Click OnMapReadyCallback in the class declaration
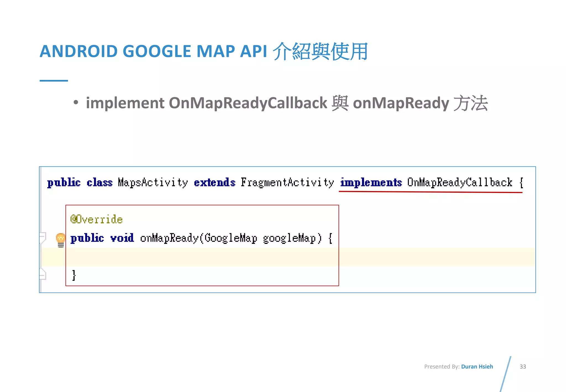This screenshot has height=392, width=566. point(460,182)
